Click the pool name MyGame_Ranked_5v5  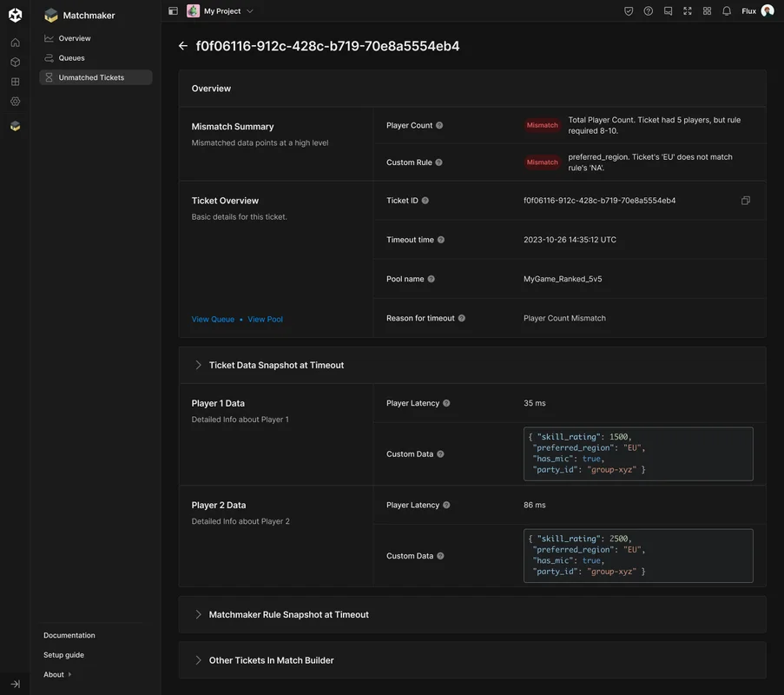[563, 279]
